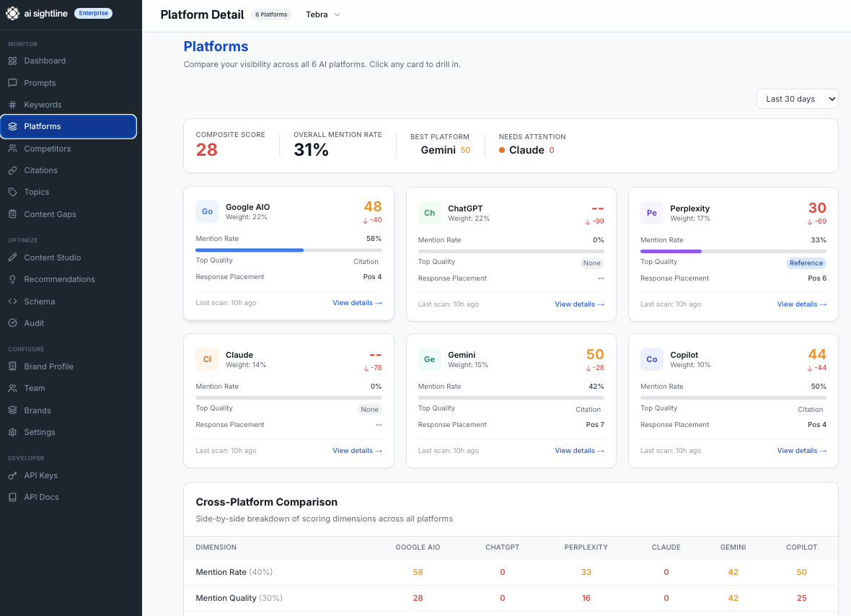Open the Last 30 days dropdown

coord(797,99)
